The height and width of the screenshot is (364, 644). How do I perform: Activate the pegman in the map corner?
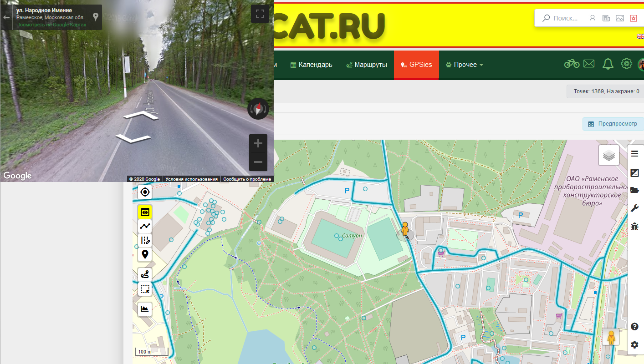tap(610, 337)
